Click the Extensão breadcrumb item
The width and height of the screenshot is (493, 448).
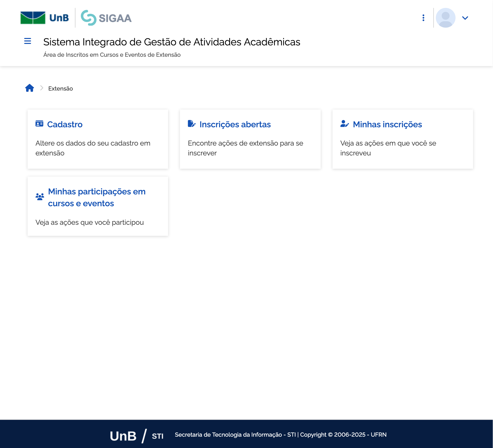(x=60, y=89)
